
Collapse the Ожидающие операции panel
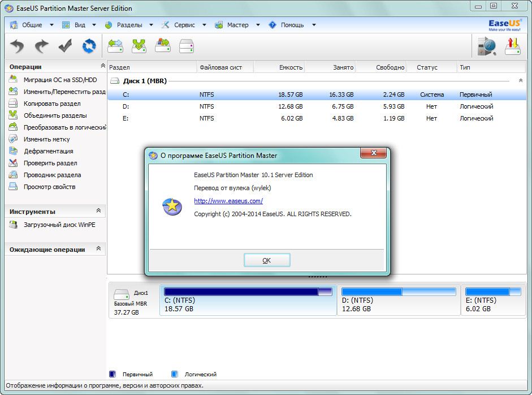98,248
